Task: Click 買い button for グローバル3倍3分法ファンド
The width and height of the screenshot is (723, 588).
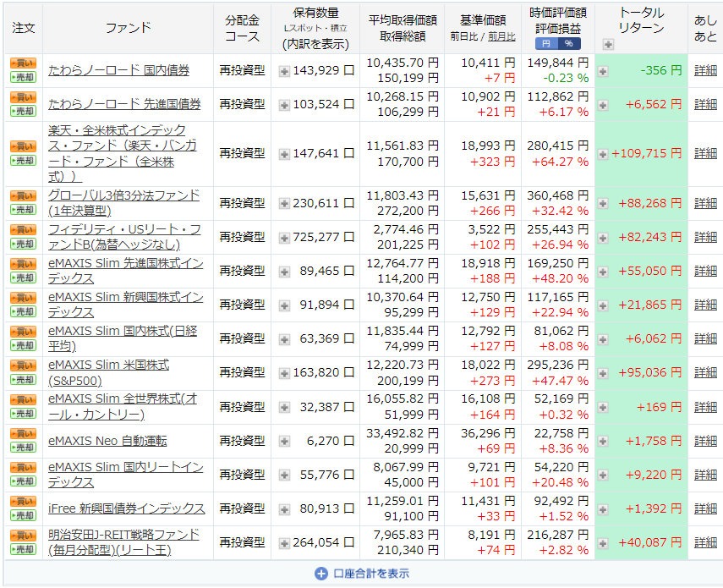Action: (x=23, y=196)
